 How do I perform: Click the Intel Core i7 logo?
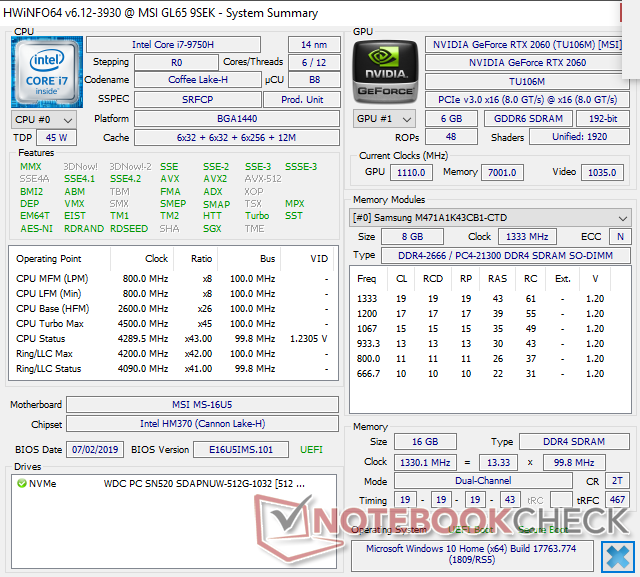47,72
